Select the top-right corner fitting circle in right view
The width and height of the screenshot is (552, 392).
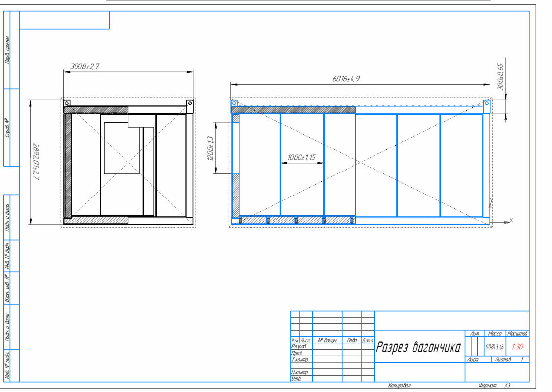pos(487,103)
